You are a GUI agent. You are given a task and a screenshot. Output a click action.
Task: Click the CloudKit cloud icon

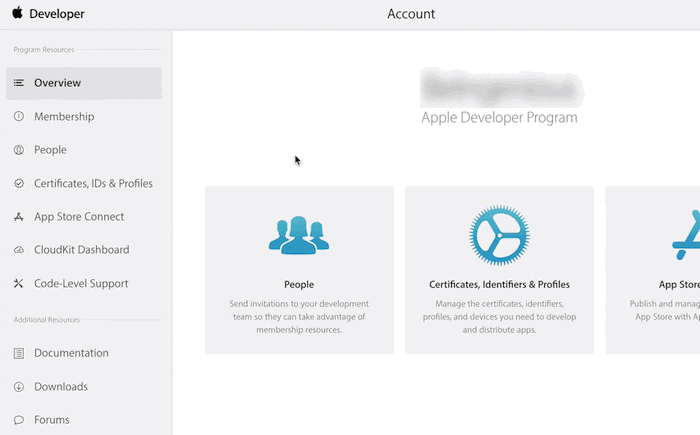19,250
